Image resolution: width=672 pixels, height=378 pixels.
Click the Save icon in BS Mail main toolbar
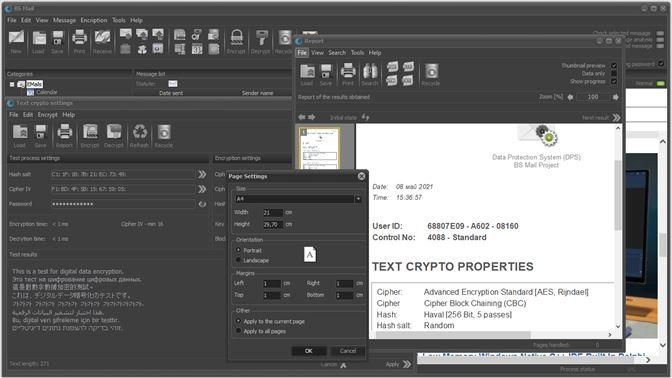pyautogui.click(x=57, y=39)
